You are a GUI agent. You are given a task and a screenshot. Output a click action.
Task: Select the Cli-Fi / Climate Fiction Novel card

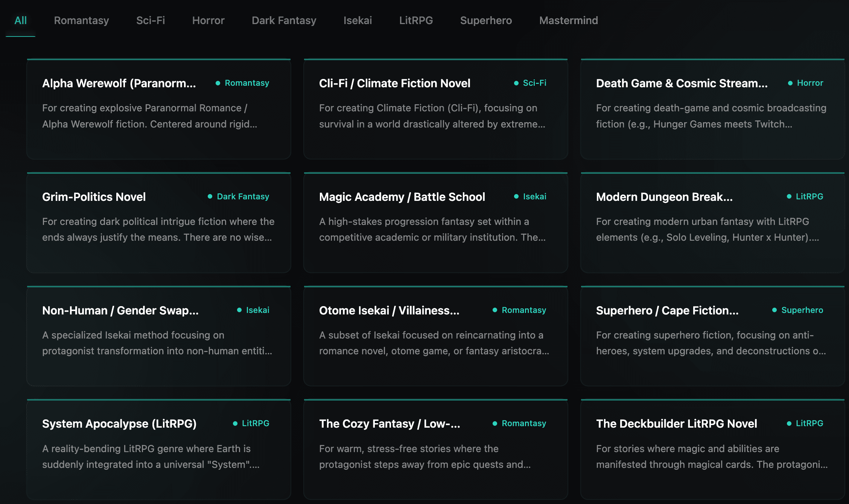click(435, 109)
